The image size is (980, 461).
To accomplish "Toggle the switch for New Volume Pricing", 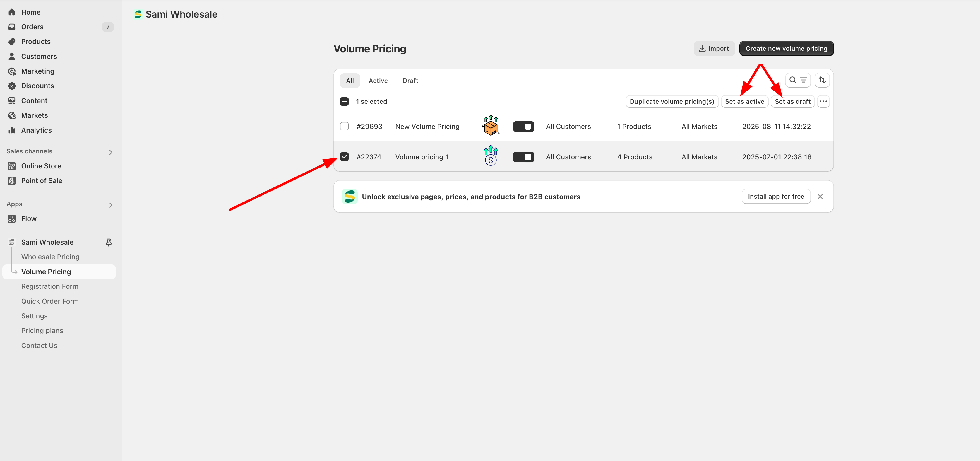I will [x=523, y=127].
